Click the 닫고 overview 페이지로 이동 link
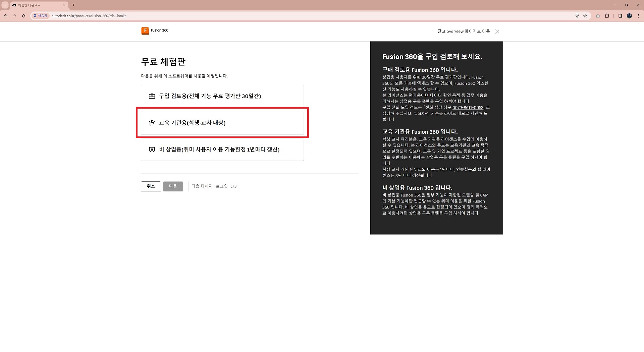This screenshot has height=352, width=644. (464, 32)
